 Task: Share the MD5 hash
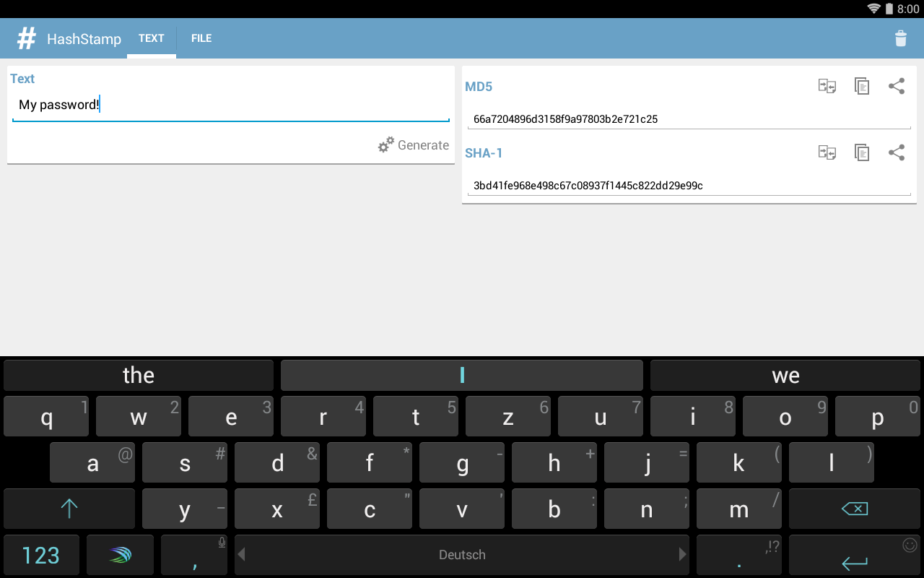897,87
